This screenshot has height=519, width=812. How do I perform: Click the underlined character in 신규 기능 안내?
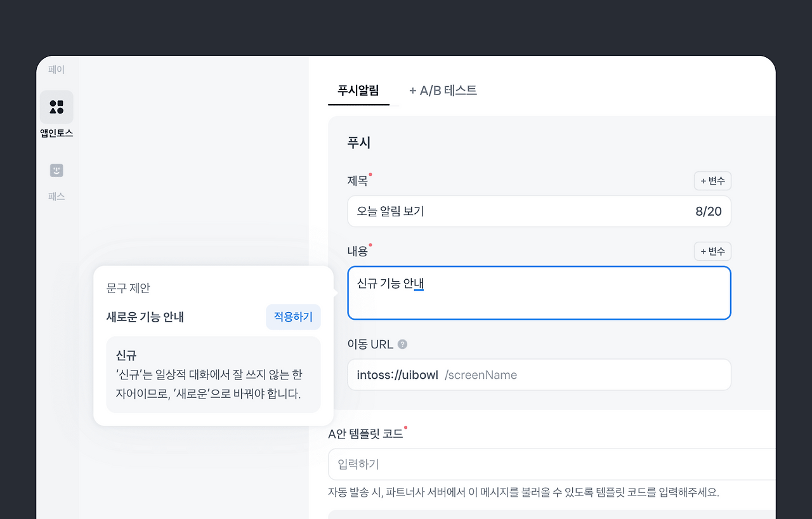419,284
